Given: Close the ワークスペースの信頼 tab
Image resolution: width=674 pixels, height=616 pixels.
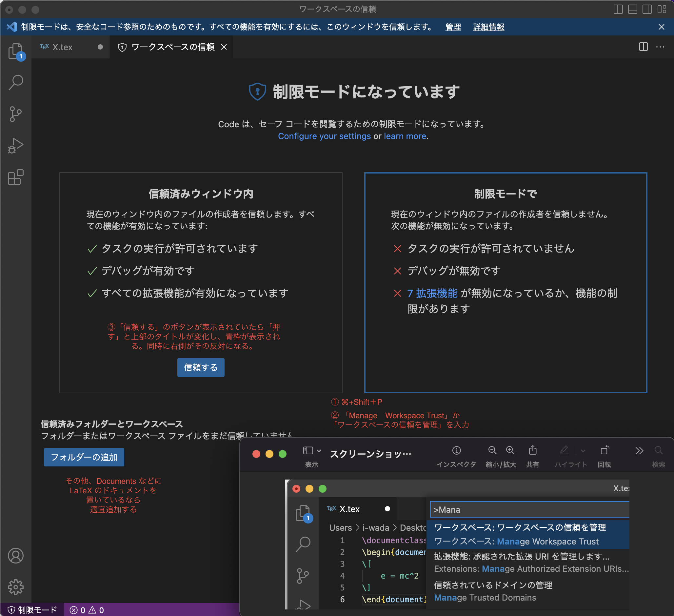Looking at the screenshot, I should click(x=224, y=47).
